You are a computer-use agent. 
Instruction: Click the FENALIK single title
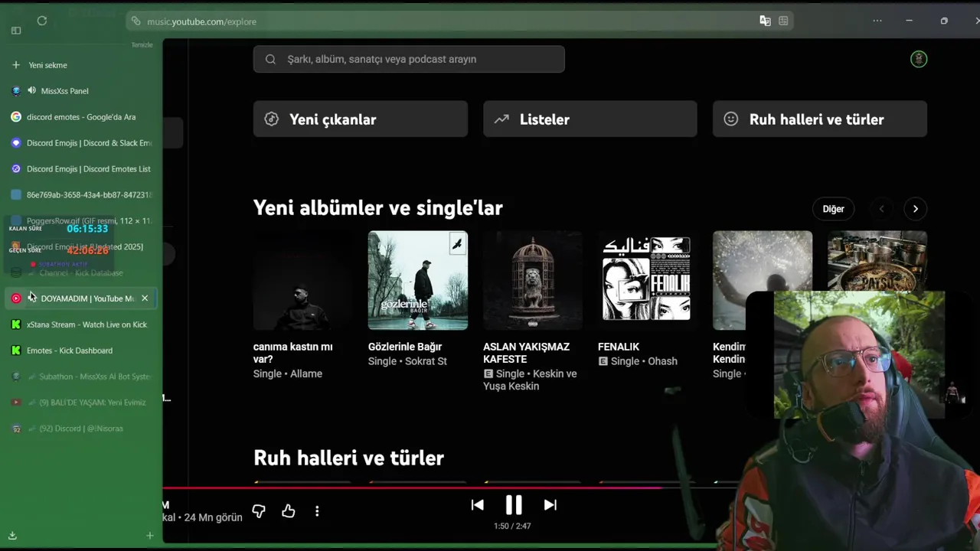(619, 347)
